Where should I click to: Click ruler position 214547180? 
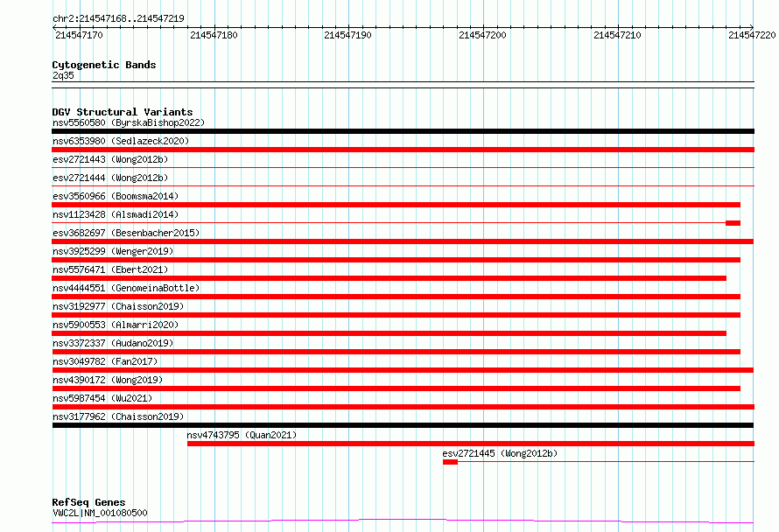[214, 35]
